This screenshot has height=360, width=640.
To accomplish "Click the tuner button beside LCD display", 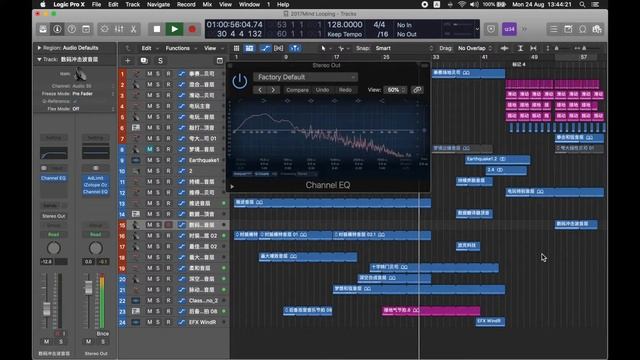I will click(x=491, y=29).
